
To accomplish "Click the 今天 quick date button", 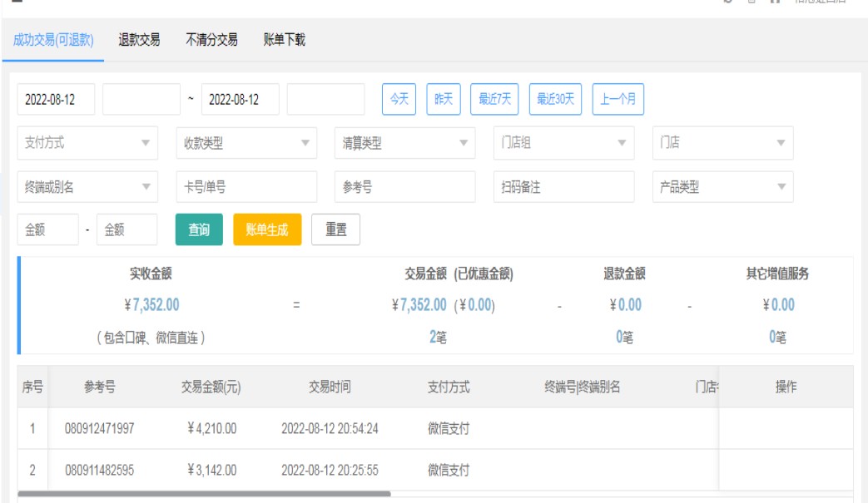I will [x=399, y=100].
